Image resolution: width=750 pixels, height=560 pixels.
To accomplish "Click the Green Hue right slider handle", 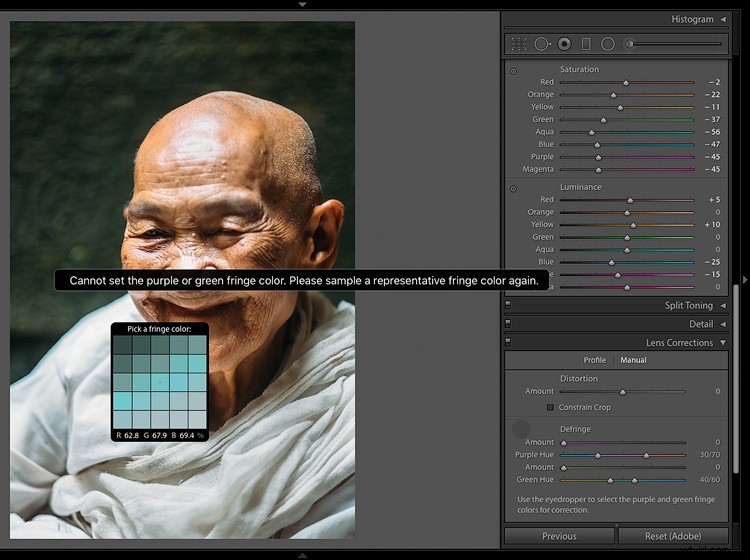I will point(635,480).
